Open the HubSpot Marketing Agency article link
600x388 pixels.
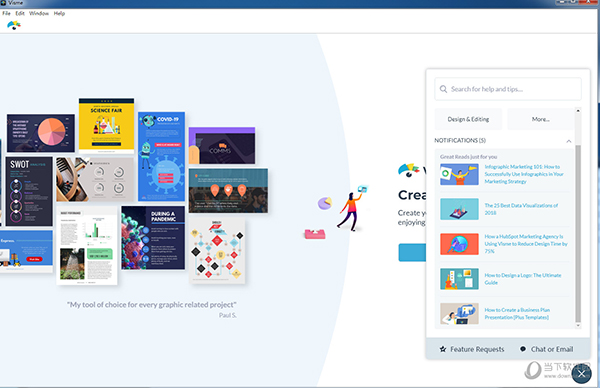click(x=526, y=244)
